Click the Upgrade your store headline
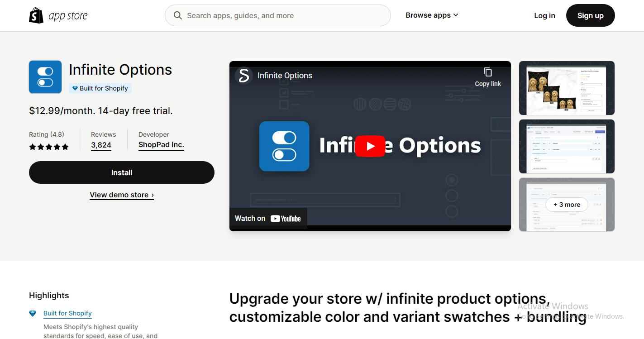This screenshot has width=644, height=339. (x=408, y=308)
